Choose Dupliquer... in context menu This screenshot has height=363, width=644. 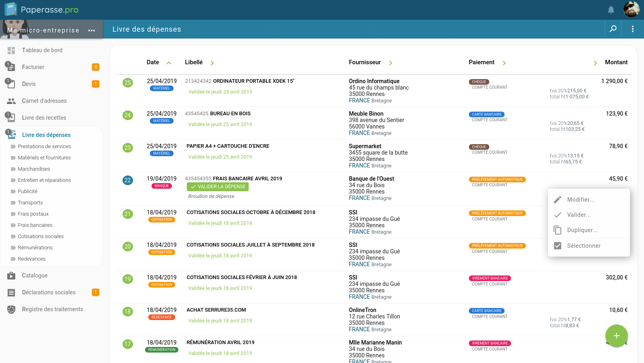click(x=582, y=230)
